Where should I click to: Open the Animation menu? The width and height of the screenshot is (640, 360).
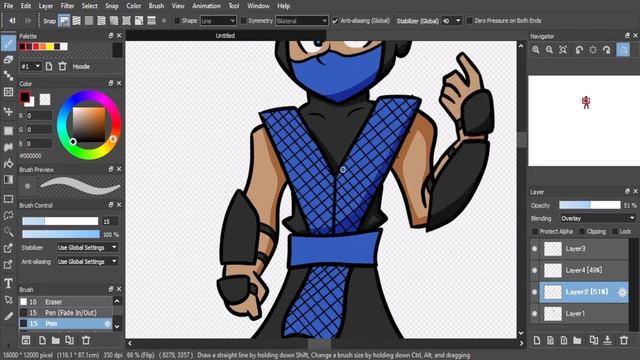click(206, 6)
